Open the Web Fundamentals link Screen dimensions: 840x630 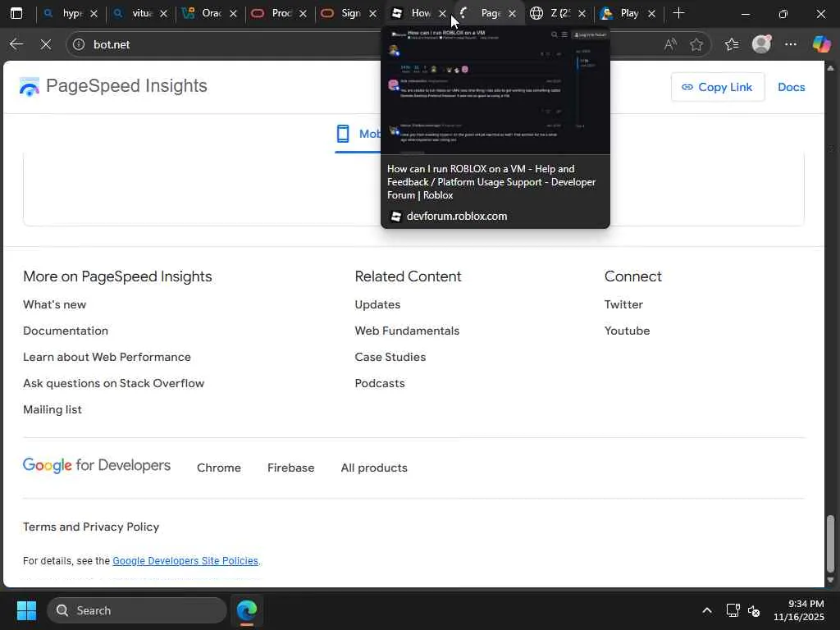click(407, 331)
